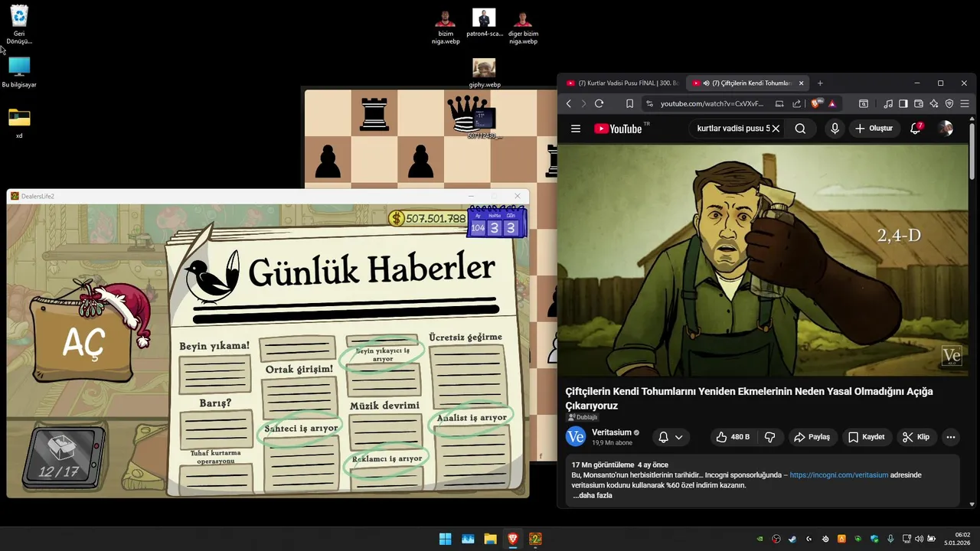Share this page from the address bar
The image size is (980, 551).
(796, 103)
